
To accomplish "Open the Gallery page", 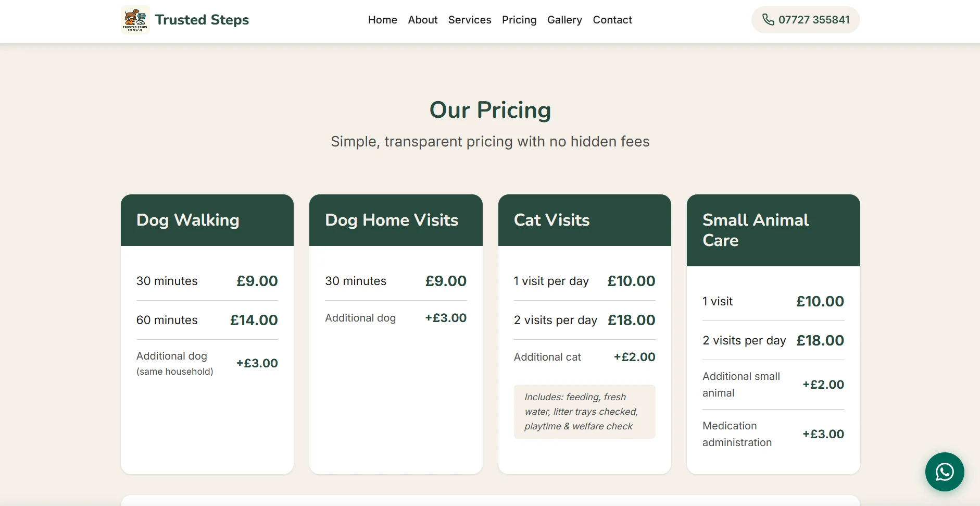I will (x=565, y=20).
